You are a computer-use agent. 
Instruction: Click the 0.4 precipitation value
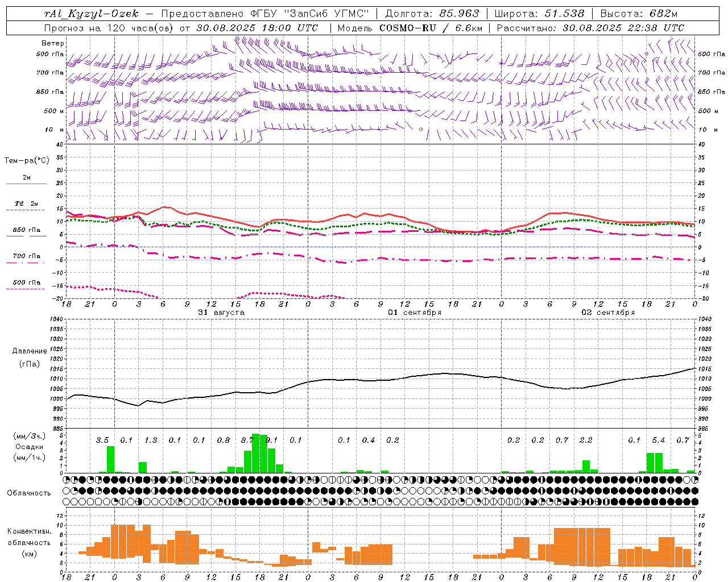pyautogui.click(x=369, y=440)
